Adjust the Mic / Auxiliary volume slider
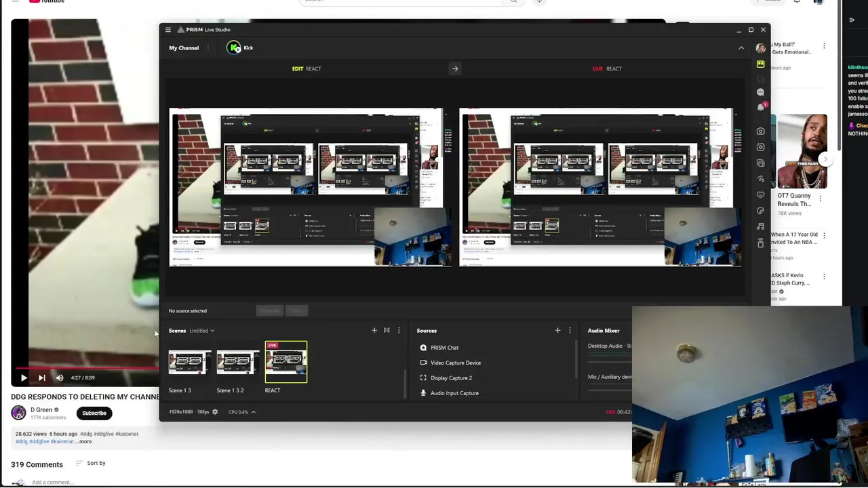The height and width of the screenshot is (488, 868). [x=610, y=390]
